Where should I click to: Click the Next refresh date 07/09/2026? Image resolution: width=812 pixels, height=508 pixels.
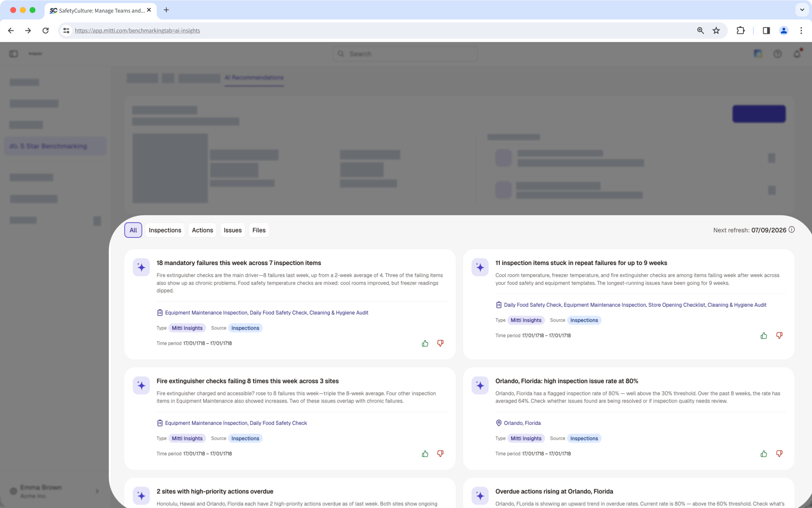768,230
